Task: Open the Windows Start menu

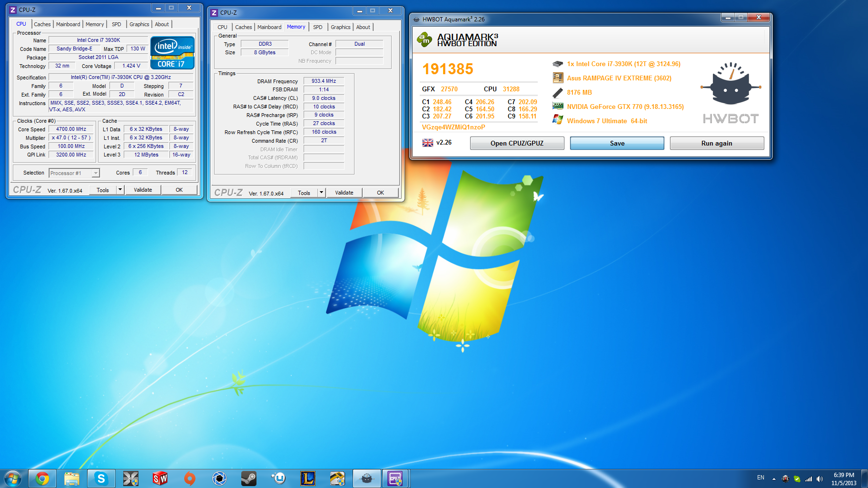Action: [13, 478]
